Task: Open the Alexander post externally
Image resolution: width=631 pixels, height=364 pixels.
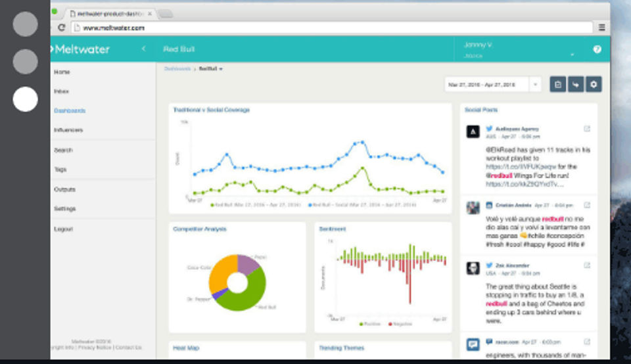Action: pos(587,265)
